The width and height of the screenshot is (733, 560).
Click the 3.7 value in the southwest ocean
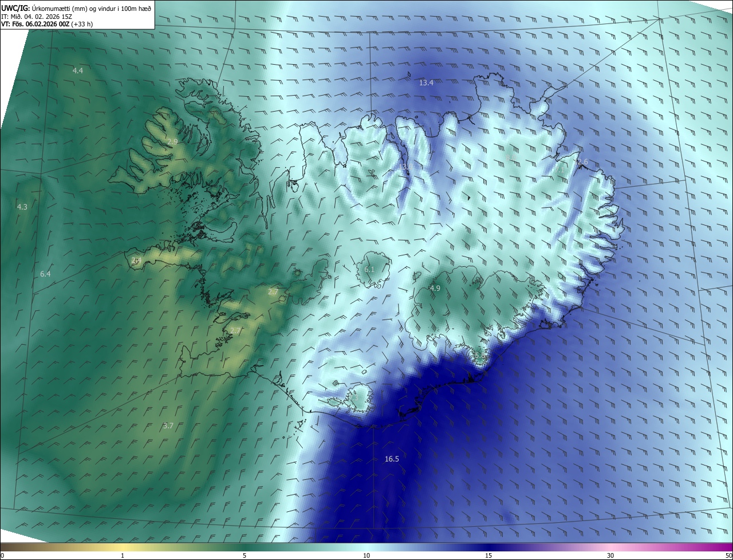168,425
